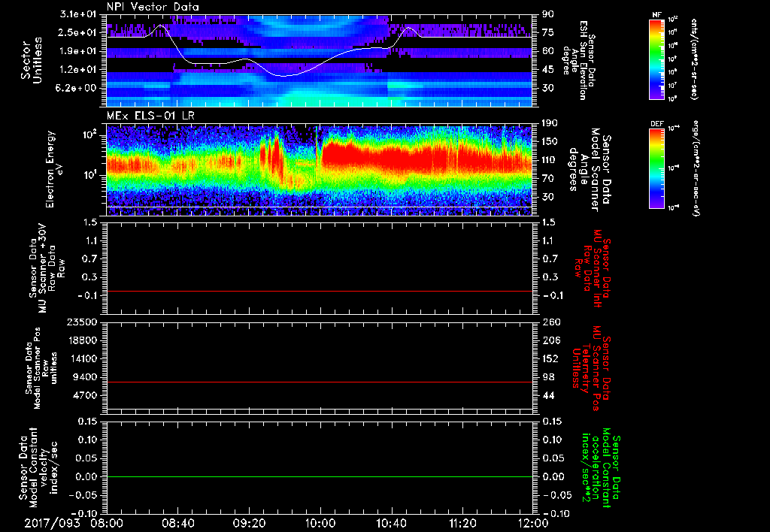The image size is (770, 532).
Task: Click the 3.1e+01 sector tick value
Action: pyautogui.click(x=78, y=14)
